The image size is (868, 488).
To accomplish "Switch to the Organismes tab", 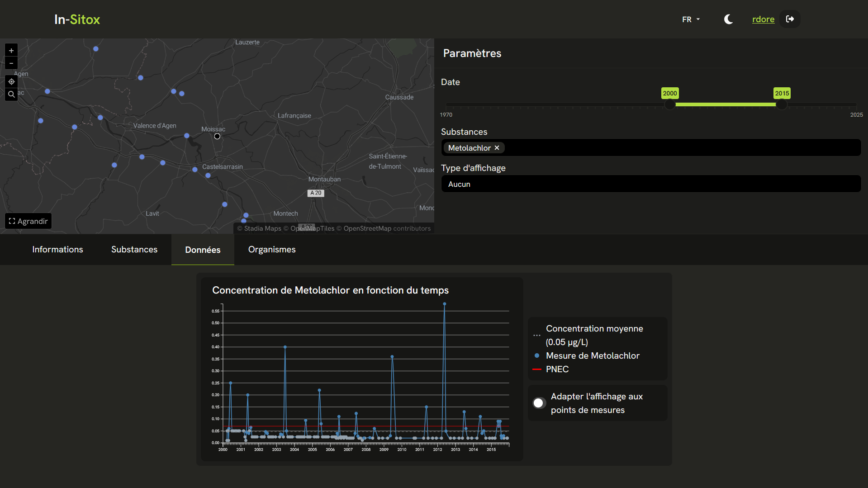I will click(x=271, y=249).
